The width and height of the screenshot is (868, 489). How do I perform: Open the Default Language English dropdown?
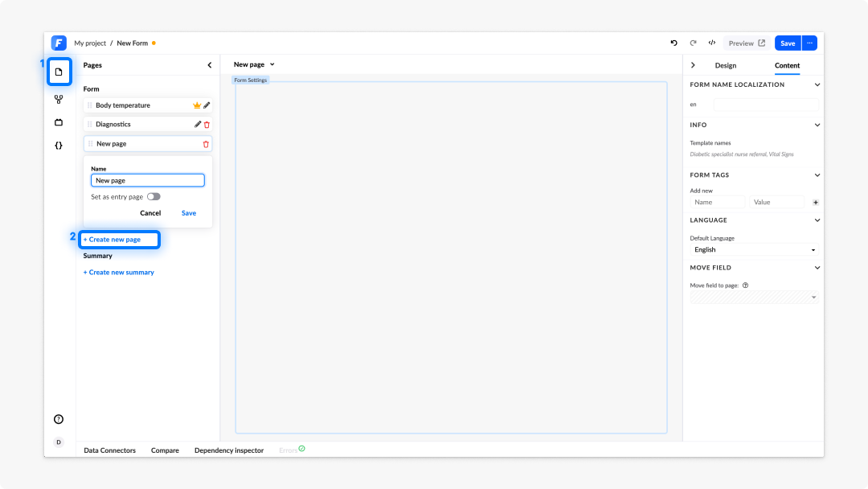click(755, 250)
